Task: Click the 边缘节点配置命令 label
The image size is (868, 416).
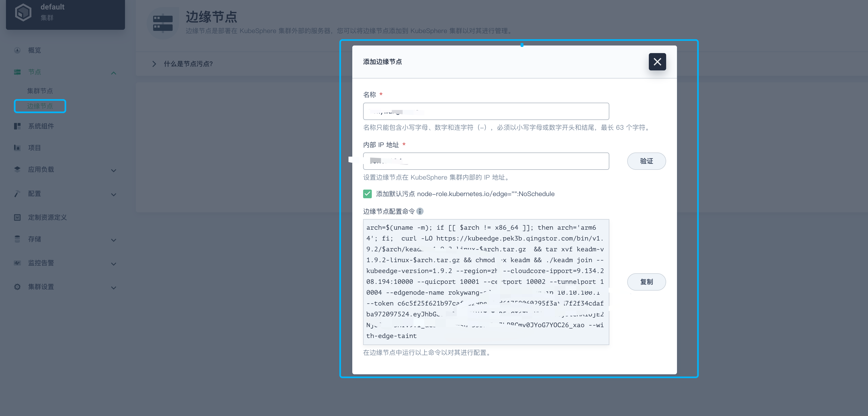Action: pos(389,212)
